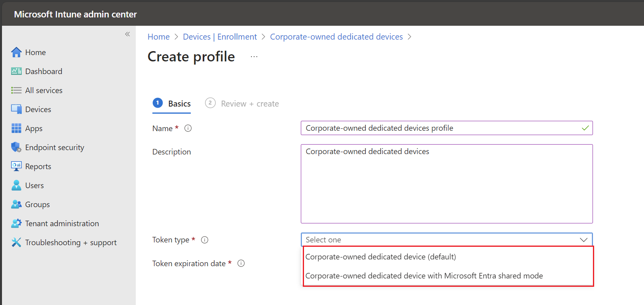Click the All services list icon
644x305 pixels.
tap(16, 90)
